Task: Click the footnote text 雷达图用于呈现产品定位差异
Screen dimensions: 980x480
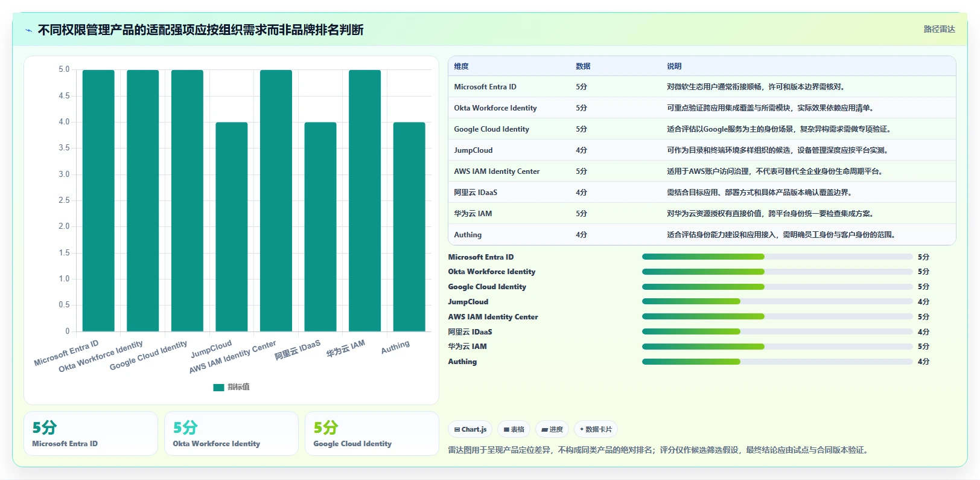Action: tap(658, 450)
